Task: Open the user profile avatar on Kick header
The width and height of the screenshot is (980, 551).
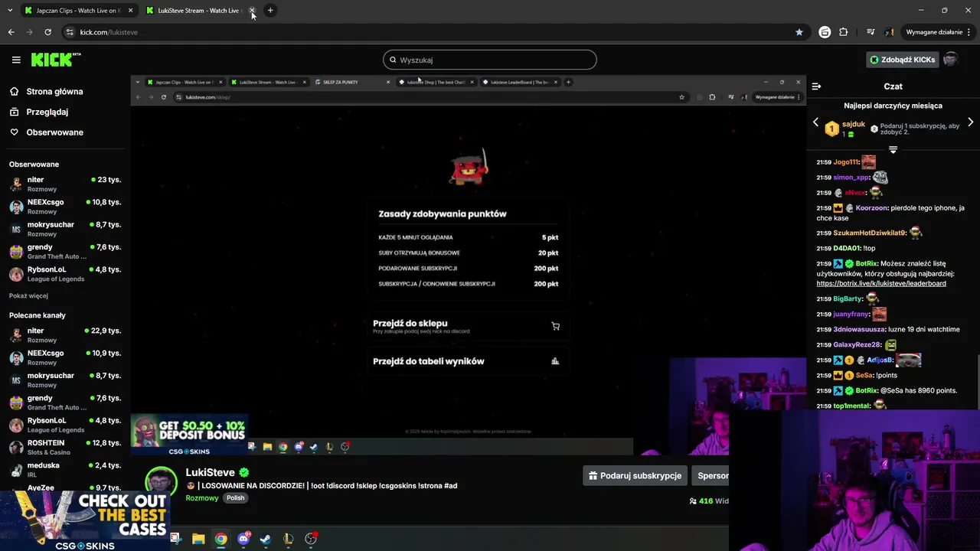Action: click(950, 60)
